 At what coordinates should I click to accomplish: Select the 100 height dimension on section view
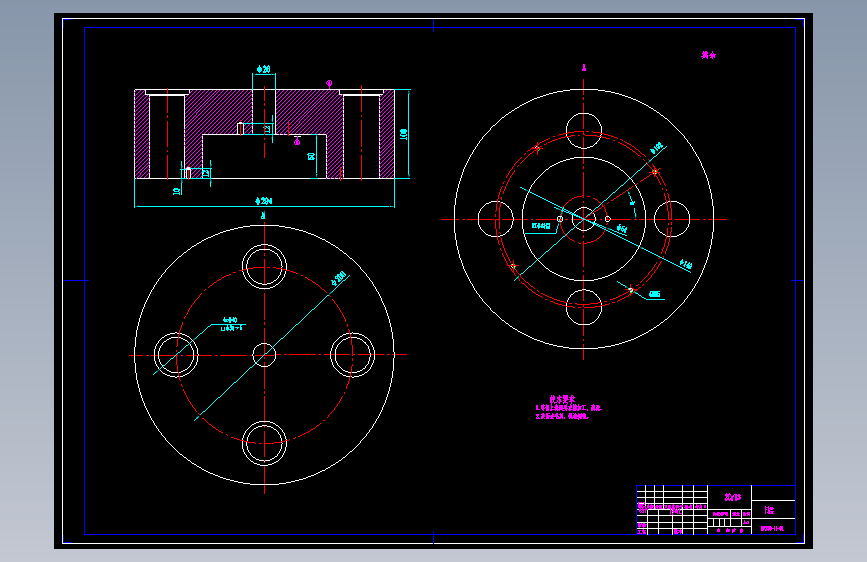[x=403, y=134]
